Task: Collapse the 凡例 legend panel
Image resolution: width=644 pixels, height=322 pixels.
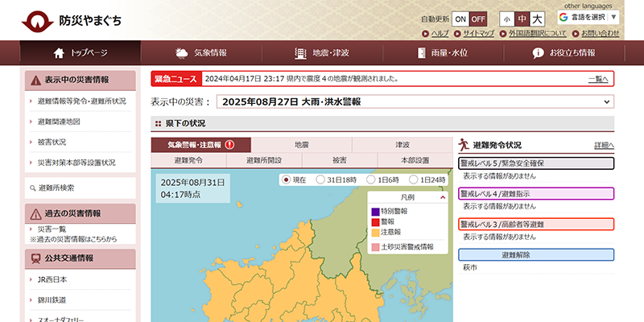Action: 442,197
